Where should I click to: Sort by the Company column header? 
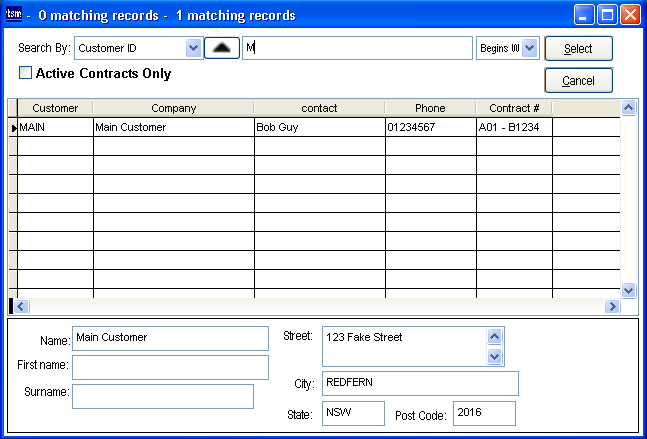(173, 108)
